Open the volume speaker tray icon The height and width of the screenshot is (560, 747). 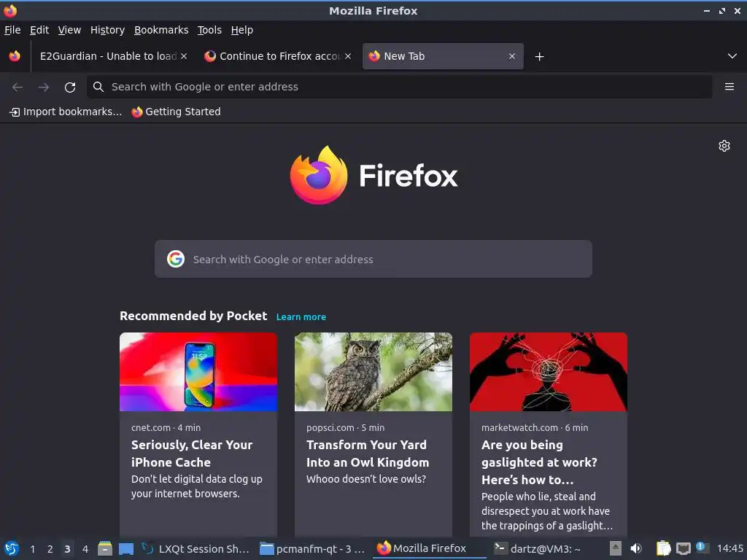click(x=636, y=548)
